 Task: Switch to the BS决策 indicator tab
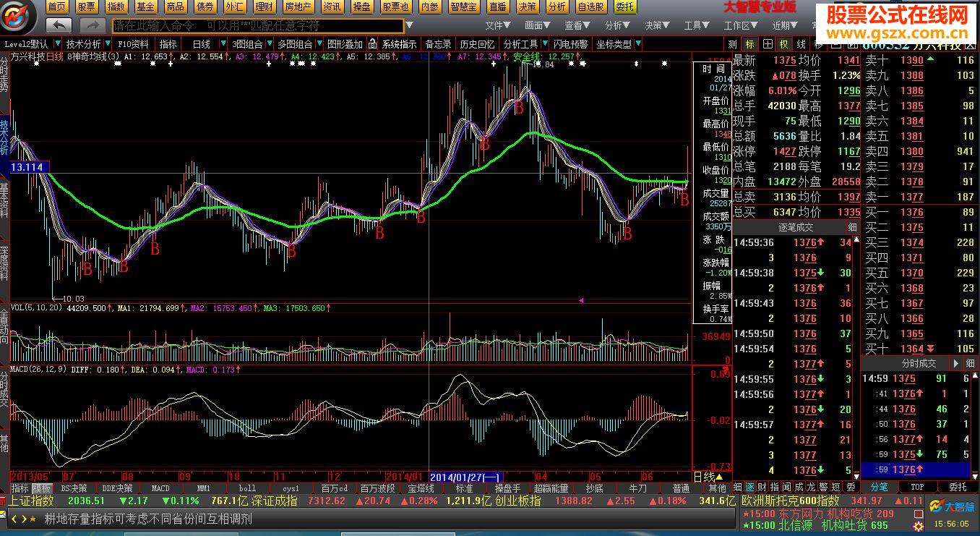(x=76, y=488)
